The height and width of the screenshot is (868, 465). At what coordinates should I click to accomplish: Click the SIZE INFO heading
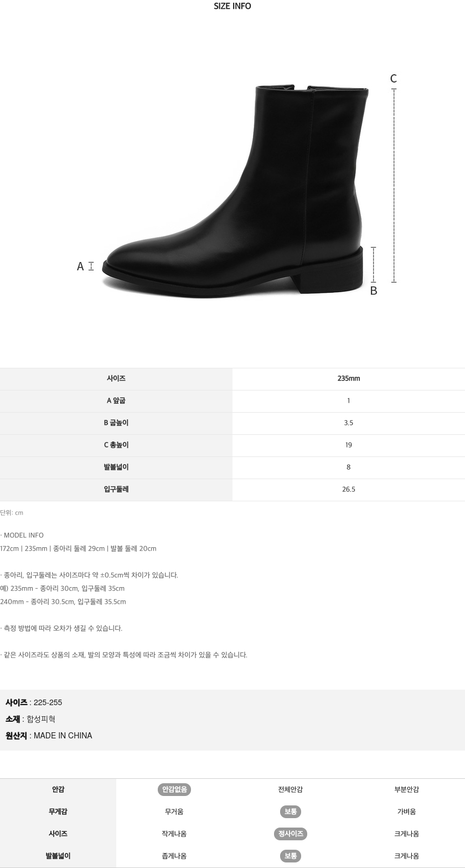click(232, 6)
